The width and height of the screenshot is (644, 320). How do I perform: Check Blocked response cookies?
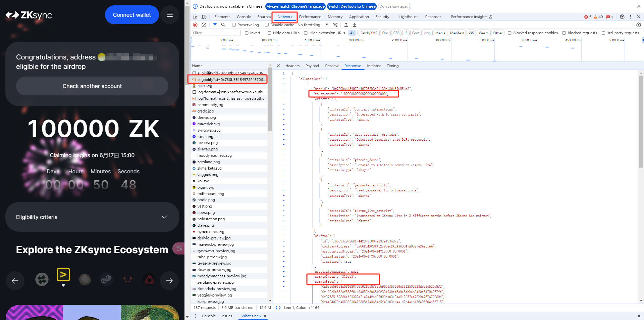point(510,33)
